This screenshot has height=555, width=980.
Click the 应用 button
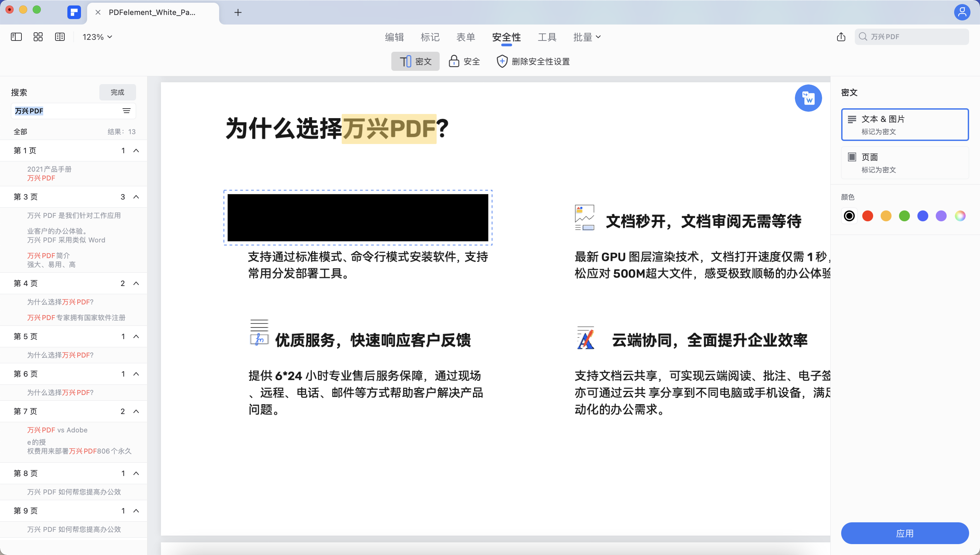(x=904, y=533)
